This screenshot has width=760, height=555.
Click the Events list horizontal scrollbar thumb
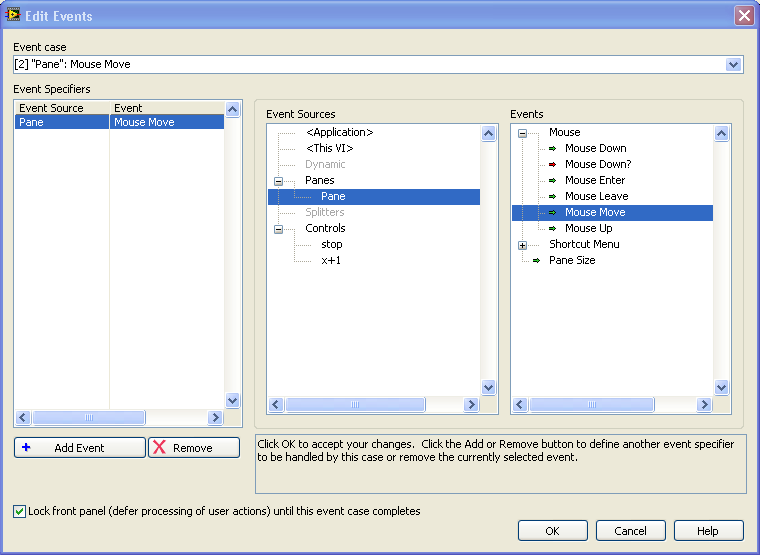592,404
